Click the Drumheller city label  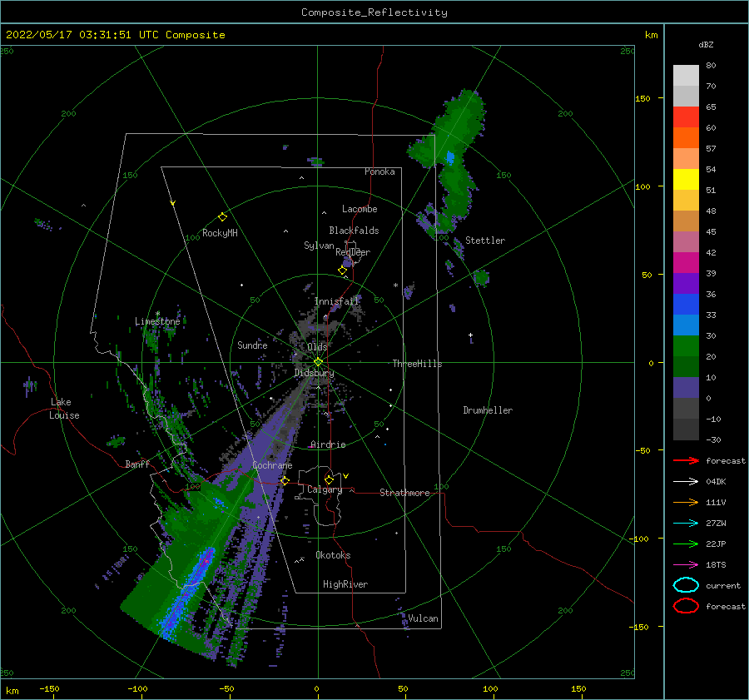488,410
